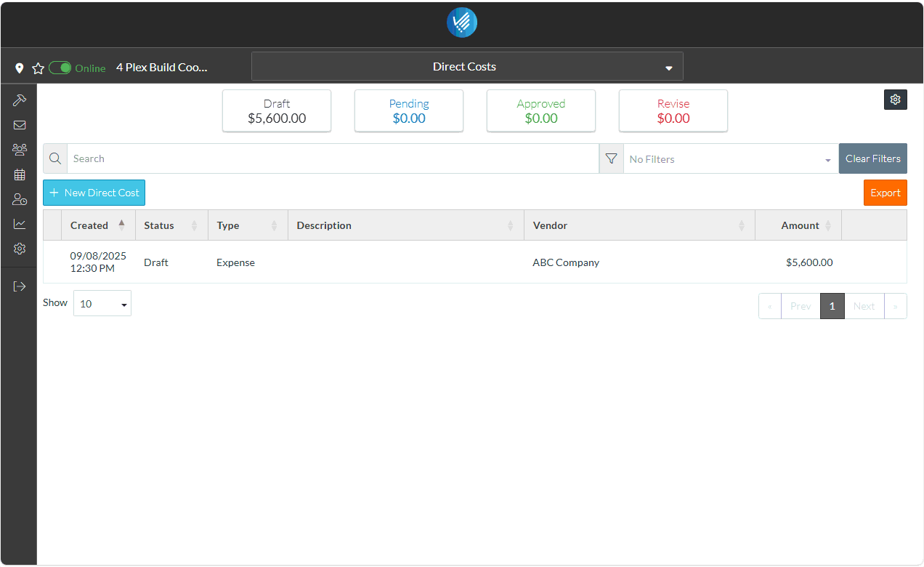This screenshot has width=924, height=567.
Task: Click the Clear Filters button
Action: pyautogui.click(x=873, y=158)
